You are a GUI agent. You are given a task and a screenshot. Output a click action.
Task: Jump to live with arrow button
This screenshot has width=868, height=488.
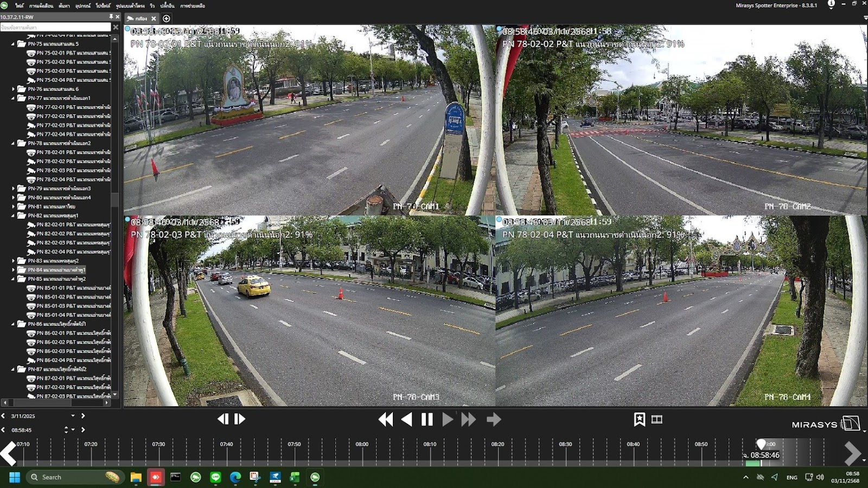(x=494, y=419)
